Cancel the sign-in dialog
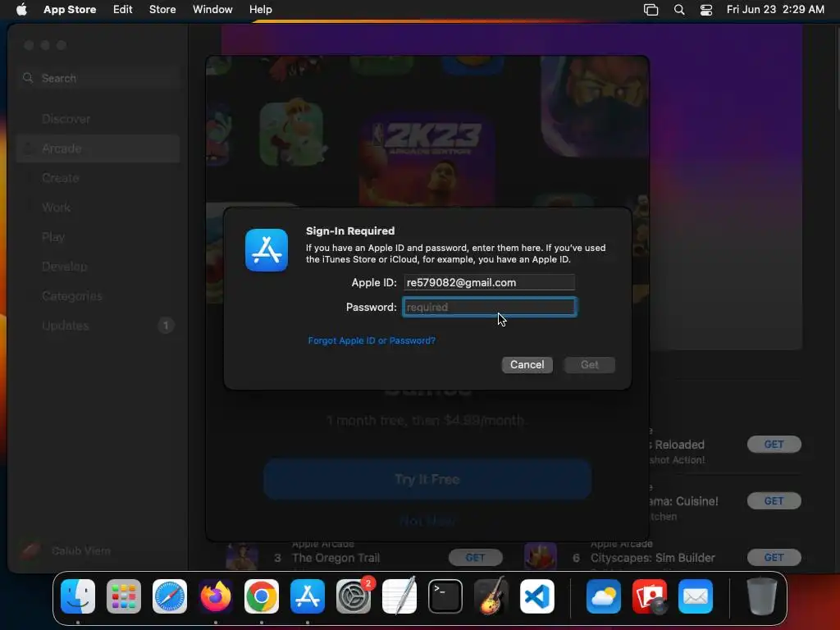 527,365
